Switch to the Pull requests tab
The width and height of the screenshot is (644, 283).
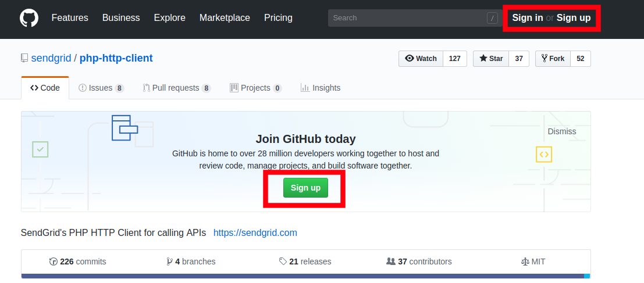(176, 88)
